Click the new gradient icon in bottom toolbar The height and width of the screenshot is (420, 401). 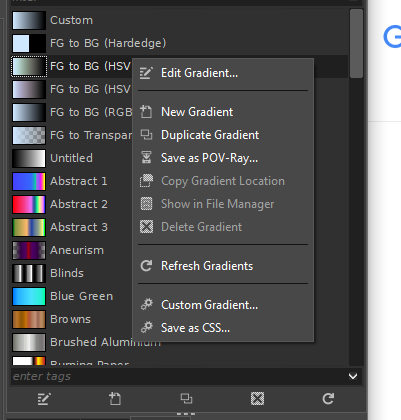click(115, 399)
